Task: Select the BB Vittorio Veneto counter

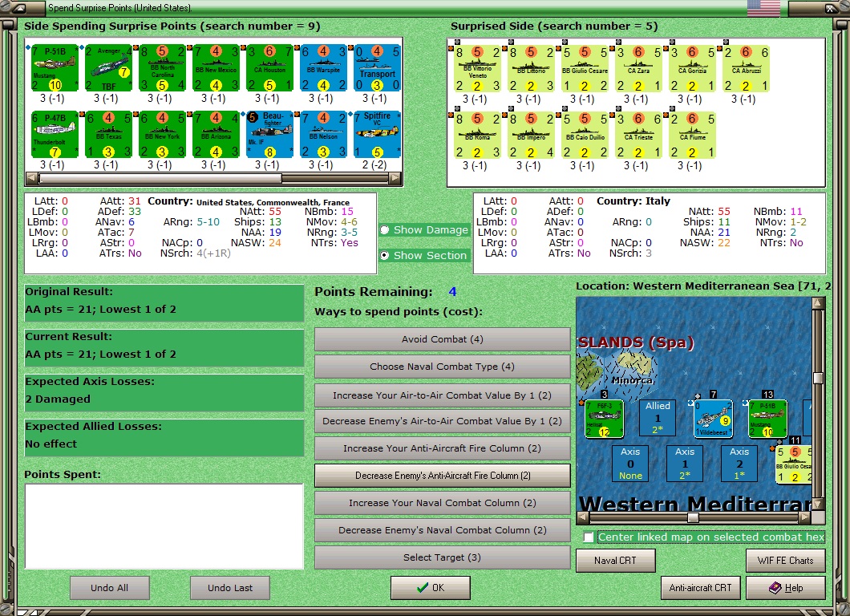Action: [477, 69]
